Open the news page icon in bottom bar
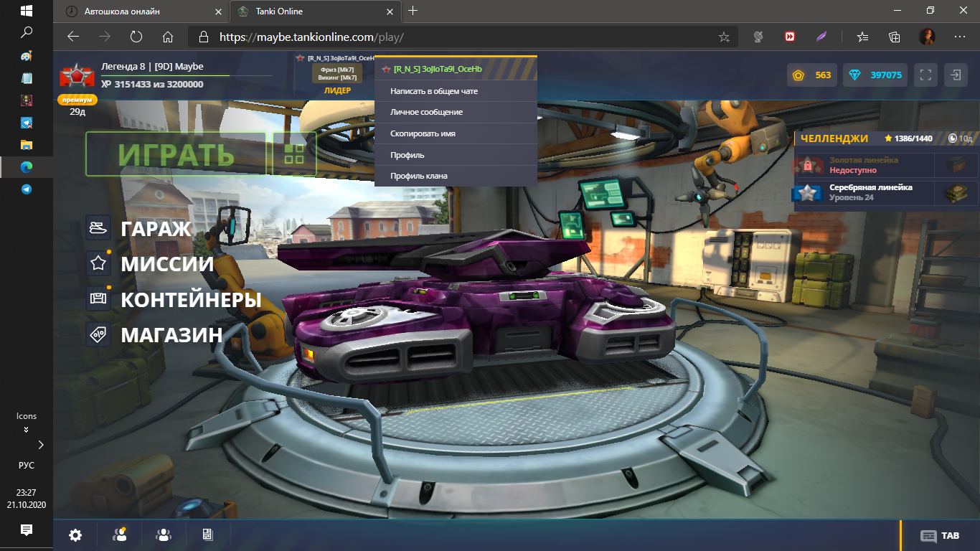 207,535
